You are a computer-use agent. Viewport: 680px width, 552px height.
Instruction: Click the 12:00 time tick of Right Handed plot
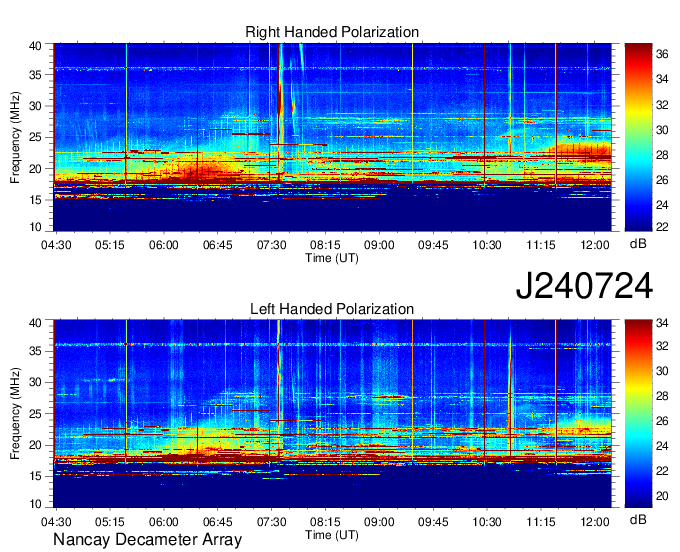tap(595, 245)
